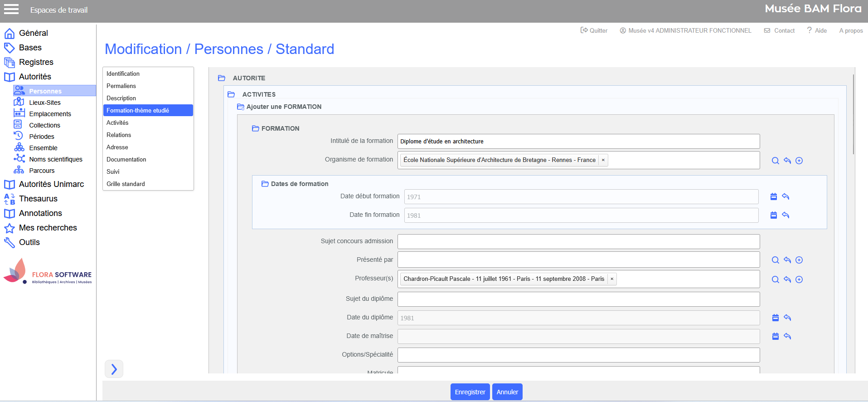The image size is (868, 402).
Task: Remove the École Nationale Supérieure d'Architecture tag
Action: click(603, 160)
